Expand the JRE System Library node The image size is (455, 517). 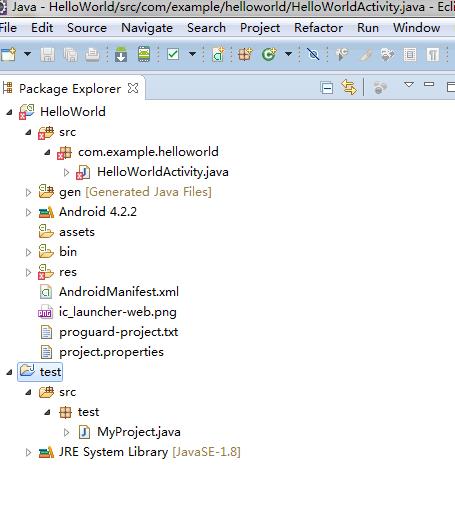[x=28, y=452]
